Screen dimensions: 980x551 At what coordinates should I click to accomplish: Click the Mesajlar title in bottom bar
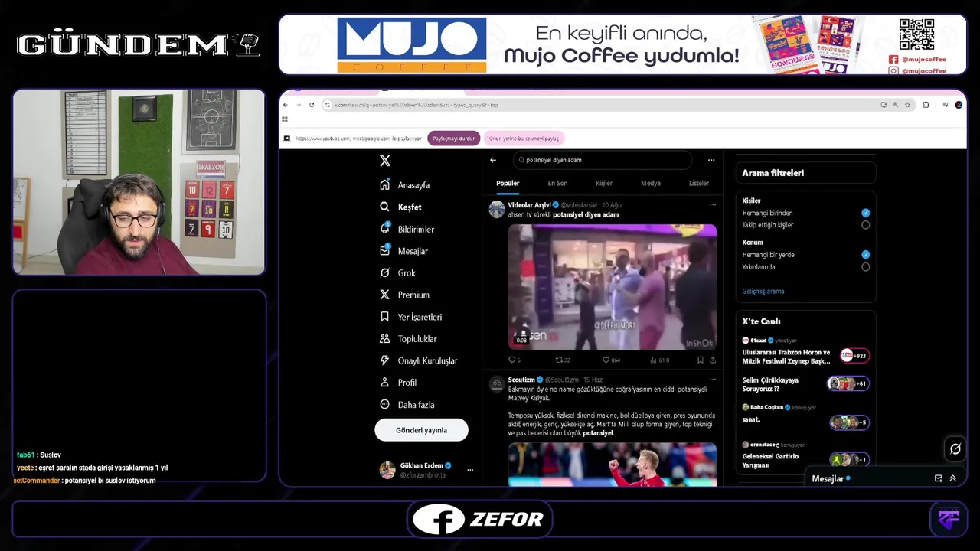point(828,478)
